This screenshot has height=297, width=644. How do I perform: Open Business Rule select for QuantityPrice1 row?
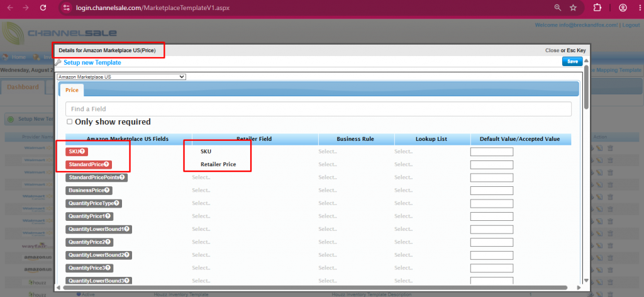pos(328,216)
